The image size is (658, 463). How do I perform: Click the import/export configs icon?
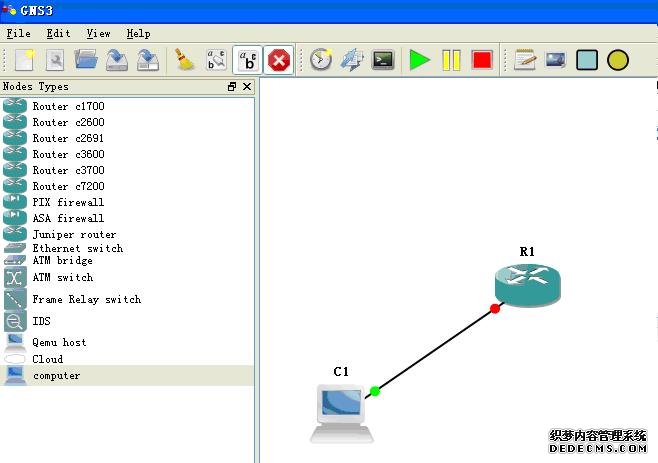point(352,60)
